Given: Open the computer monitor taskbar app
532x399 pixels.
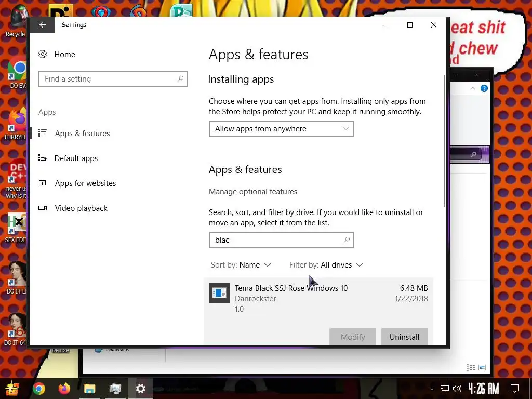Looking at the screenshot, I should click(115, 389).
